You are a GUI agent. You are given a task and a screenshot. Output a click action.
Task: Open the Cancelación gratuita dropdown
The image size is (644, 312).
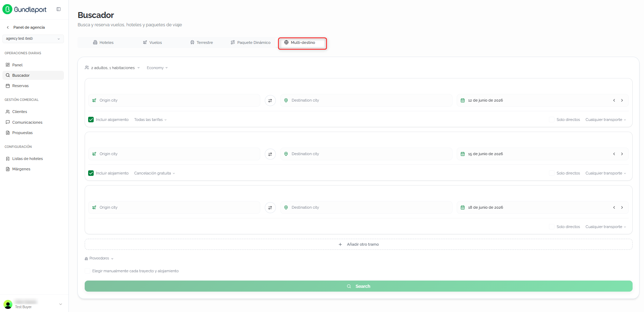(155, 173)
